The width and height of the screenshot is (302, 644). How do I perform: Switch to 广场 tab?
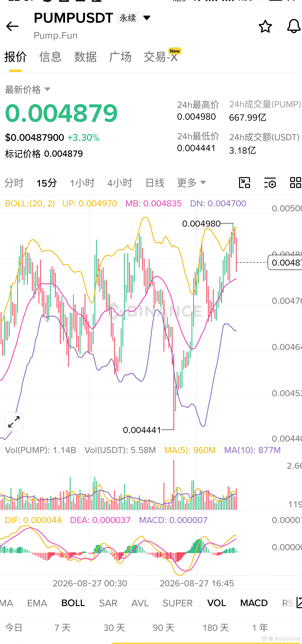coord(120,57)
